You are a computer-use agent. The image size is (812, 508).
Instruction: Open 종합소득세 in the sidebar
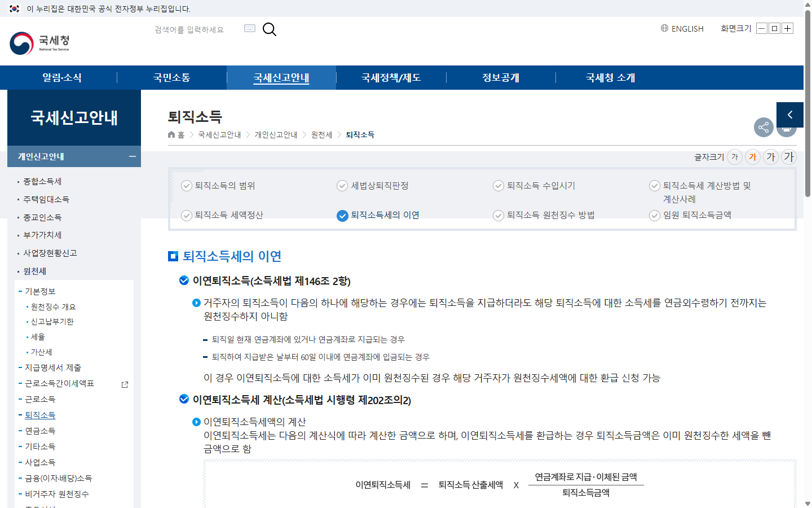tap(42, 181)
